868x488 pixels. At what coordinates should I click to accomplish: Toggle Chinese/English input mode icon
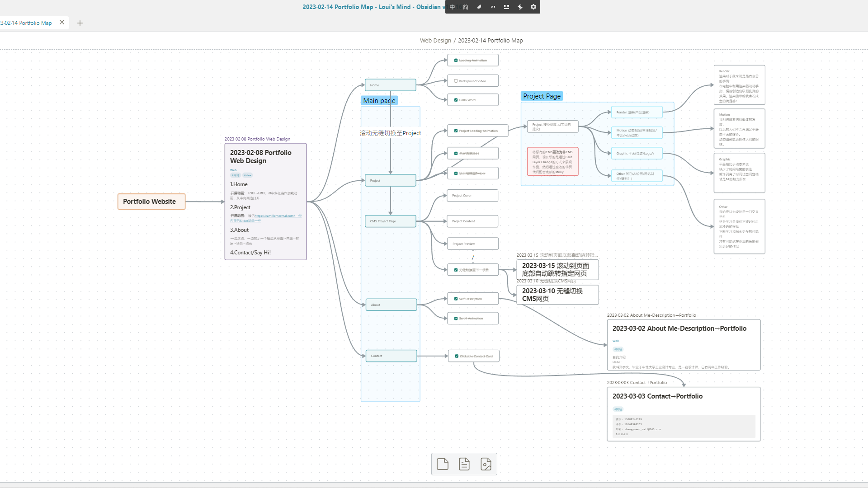pos(452,7)
